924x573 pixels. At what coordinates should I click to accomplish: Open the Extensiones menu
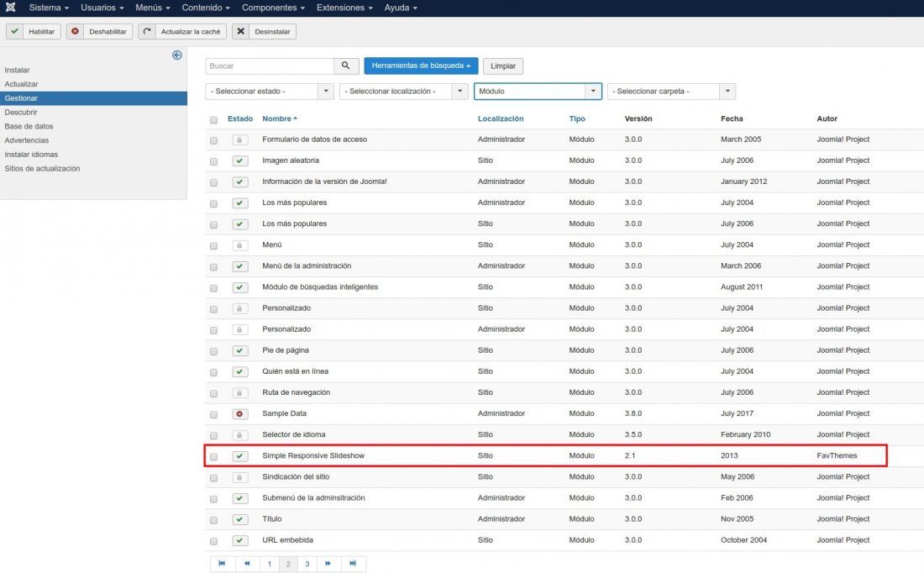tap(344, 8)
